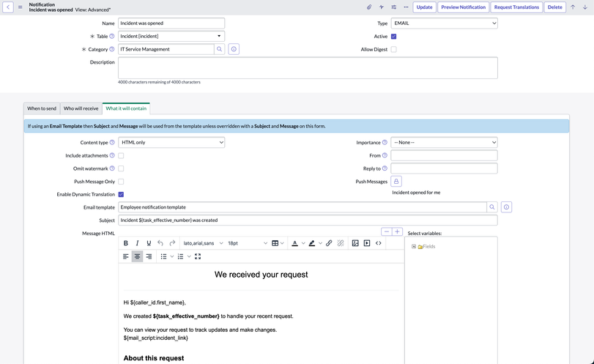
Task: Click Preview Notification
Action: pyautogui.click(x=464, y=7)
